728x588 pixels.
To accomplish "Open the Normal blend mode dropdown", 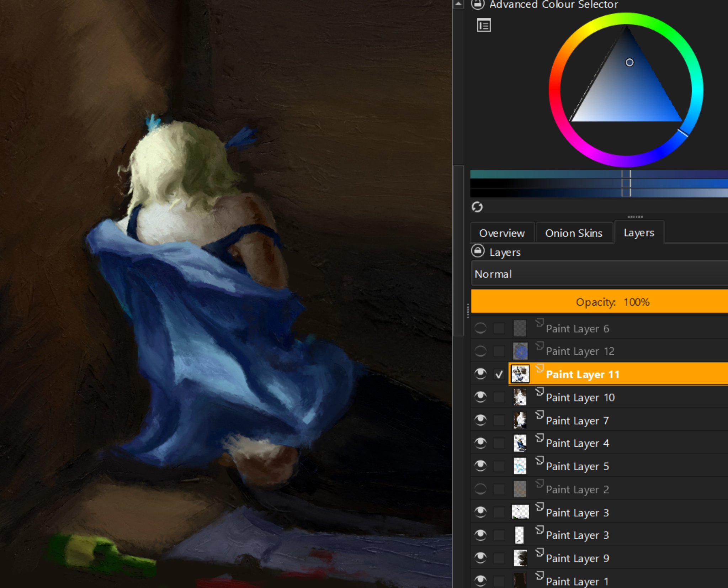I will point(599,274).
